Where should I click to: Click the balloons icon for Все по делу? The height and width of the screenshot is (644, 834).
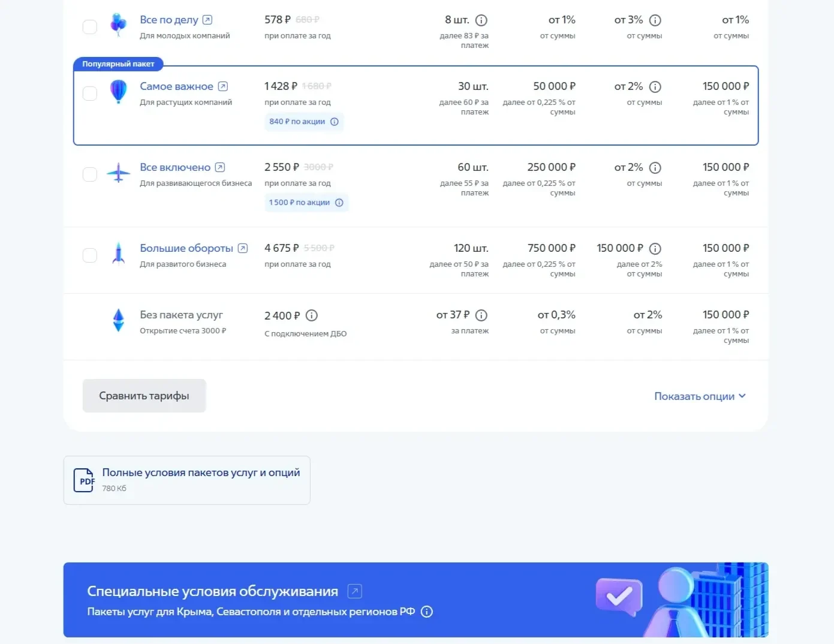(x=119, y=25)
